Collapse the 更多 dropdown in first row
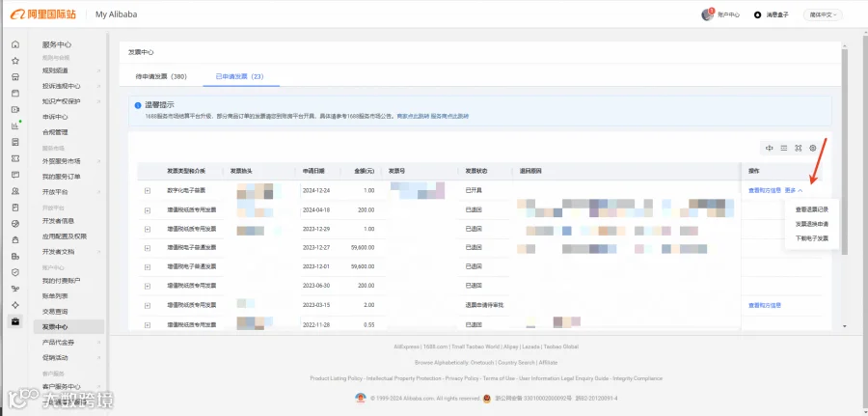The image size is (868, 416). point(794,190)
